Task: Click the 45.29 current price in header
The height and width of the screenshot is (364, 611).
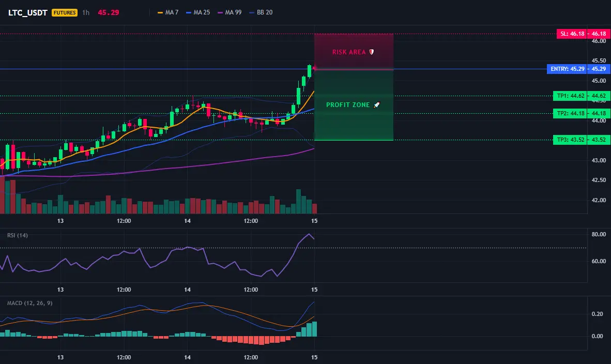Action: 109,12
